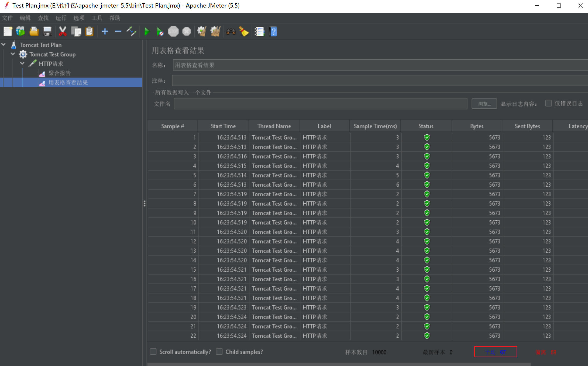
Task: Open the 查找 menu
Action: pyautogui.click(x=43, y=18)
